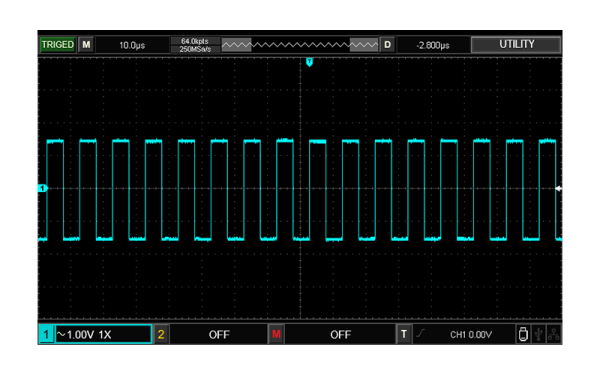Screen dimensions: 600x375
Task: Select the M timebase icon in top bar
Action: 86,45
